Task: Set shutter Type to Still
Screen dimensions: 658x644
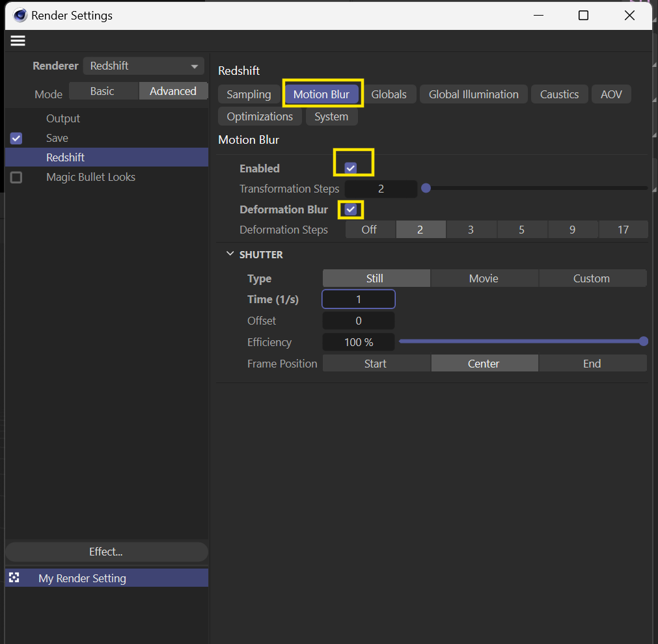Action: click(376, 278)
